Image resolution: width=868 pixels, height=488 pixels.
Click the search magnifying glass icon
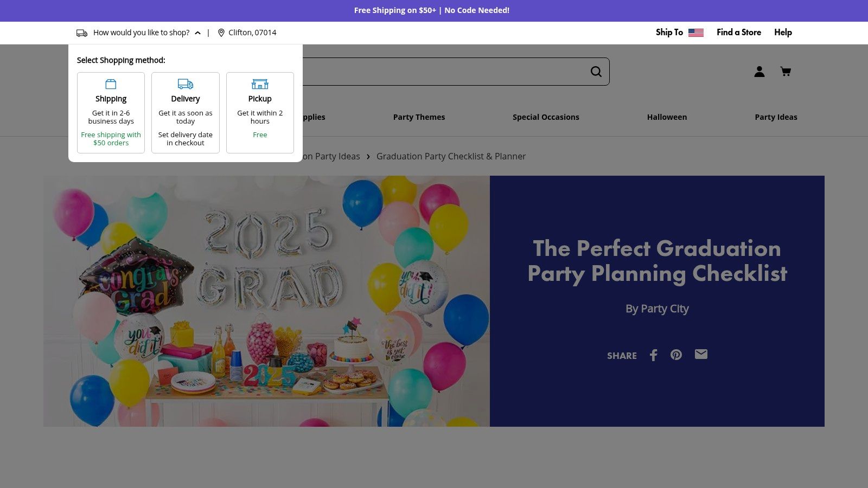click(596, 72)
